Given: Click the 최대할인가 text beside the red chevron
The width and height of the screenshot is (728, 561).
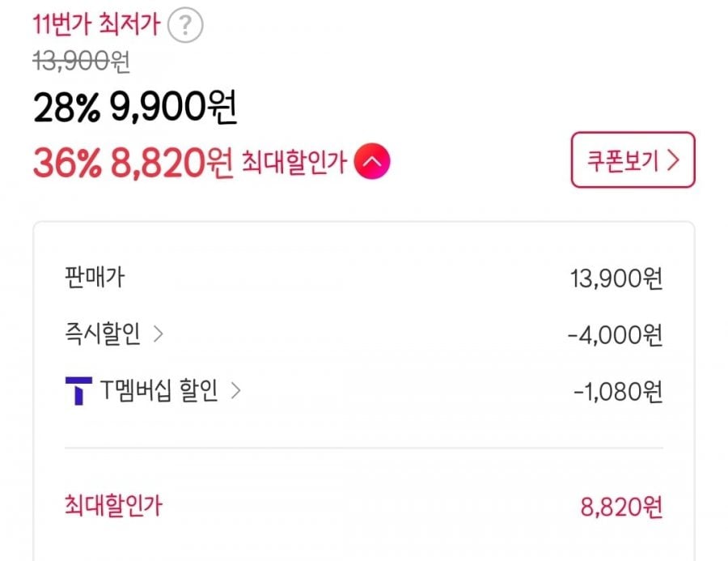Looking at the screenshot, I should (294, 163).
